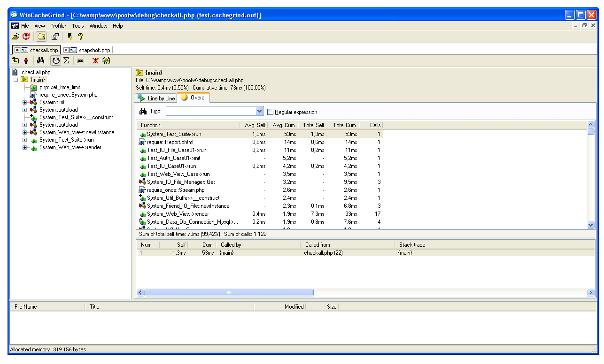Viewport: 604px width, 364px height.
Task: Click the yellow question mark help icon
Action: click(81, 37)
